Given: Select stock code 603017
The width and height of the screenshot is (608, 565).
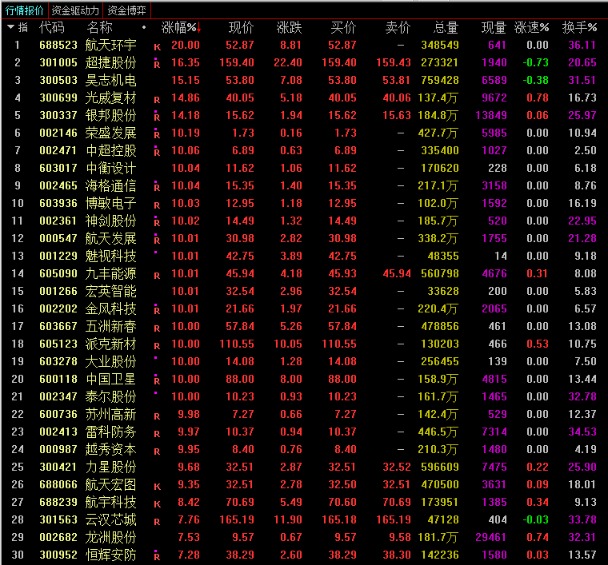Looking at the screenshot, I should 58,168.
